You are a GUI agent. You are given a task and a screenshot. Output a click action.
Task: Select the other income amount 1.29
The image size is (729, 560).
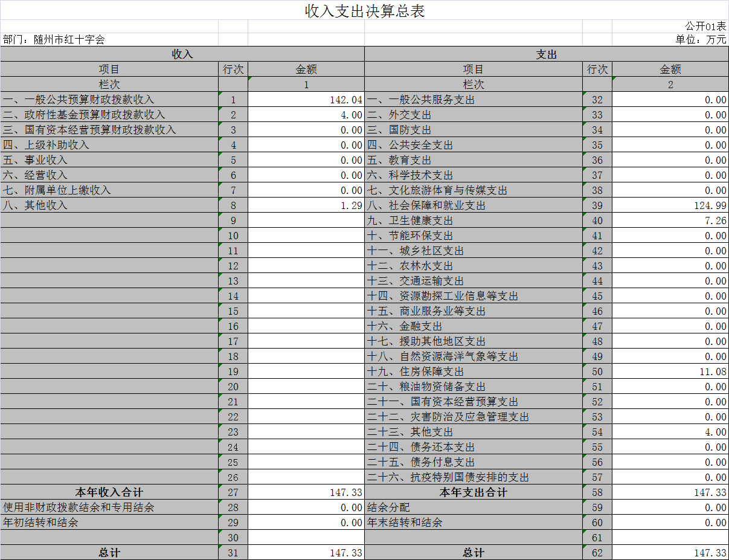tap(306, 205)
